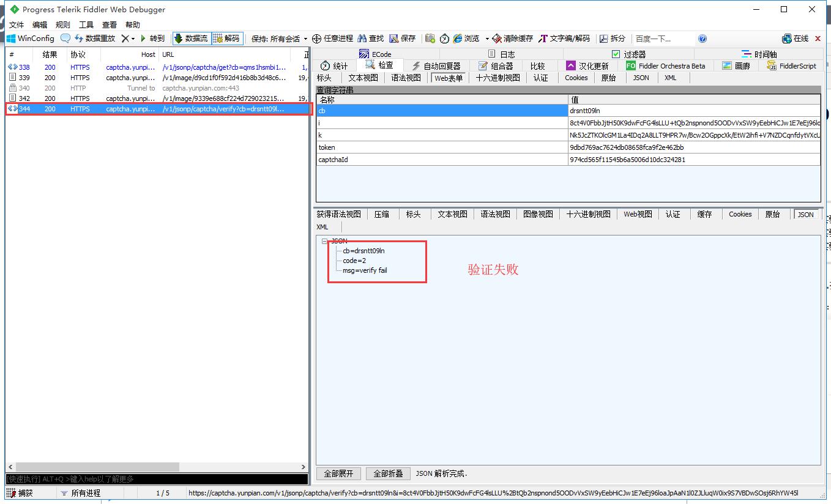Click the stopwatch timer toolbar icon
Image resolution: width=831 pixels, height=504 pixels.
pyautogui.click(x=444, y=39)
